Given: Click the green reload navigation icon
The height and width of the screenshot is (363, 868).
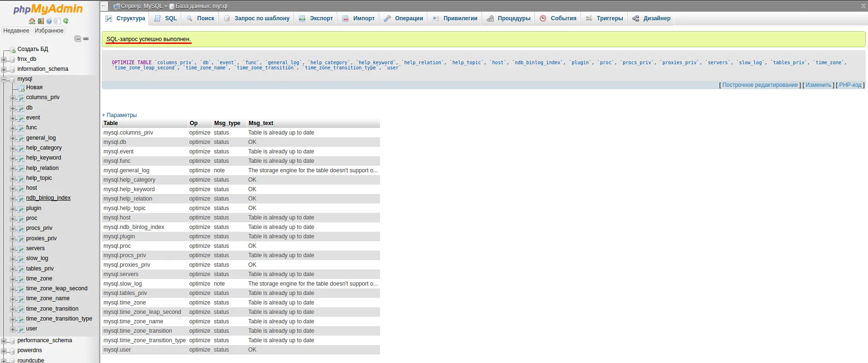Looking at the screenshot, I should [66, 21].
